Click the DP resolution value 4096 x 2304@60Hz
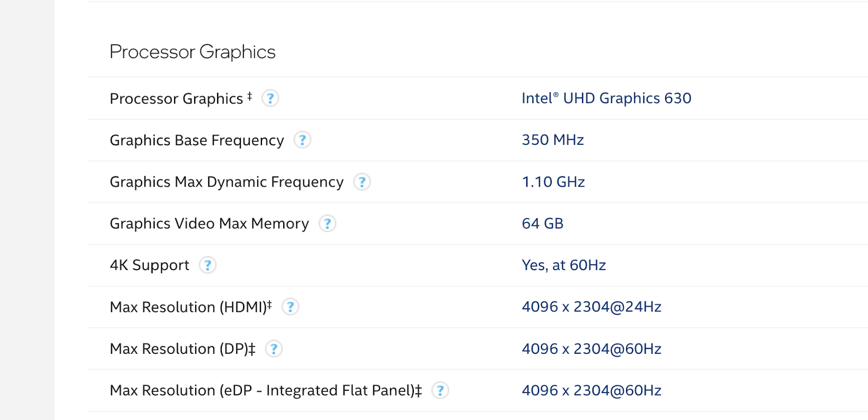 point(591,349)
